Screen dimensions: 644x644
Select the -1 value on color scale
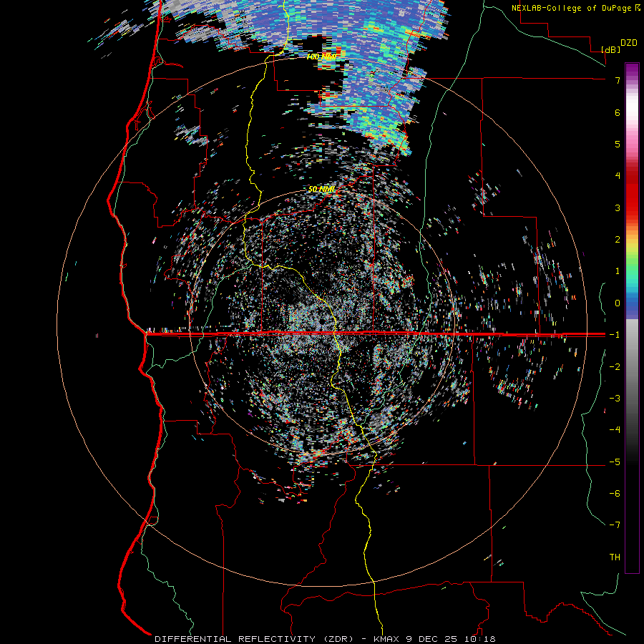[x=615, y=335]
